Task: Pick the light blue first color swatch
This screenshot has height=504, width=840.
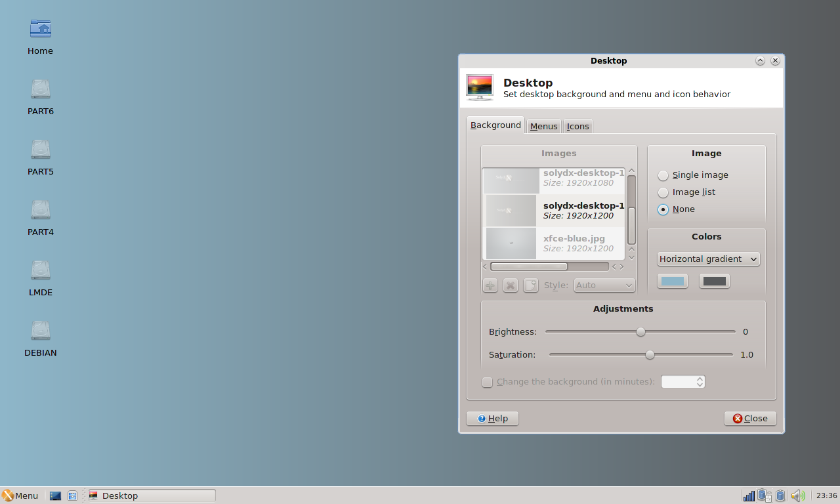Action: [x=672, y=282]
